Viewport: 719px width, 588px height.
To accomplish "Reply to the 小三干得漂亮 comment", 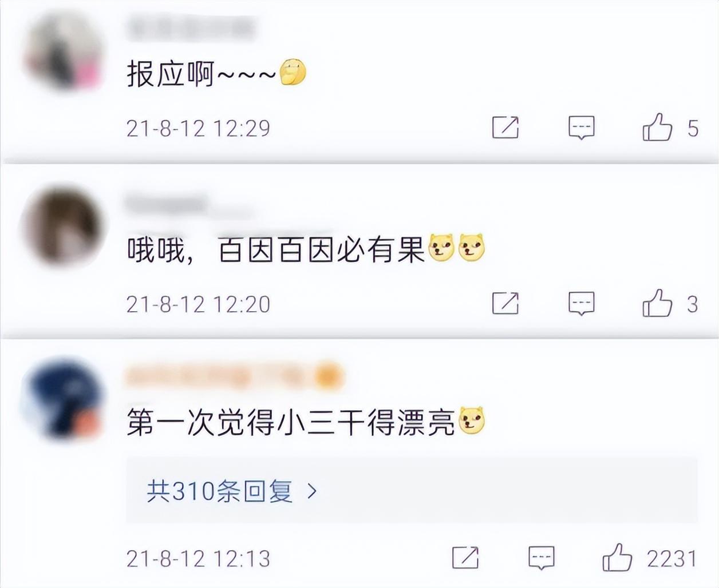I will [542, 558].
